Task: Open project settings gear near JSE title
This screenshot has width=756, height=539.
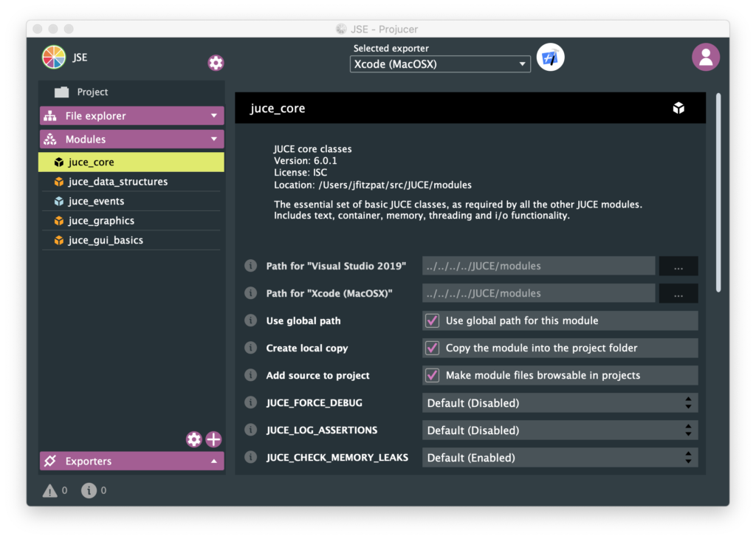Action: 216,63
